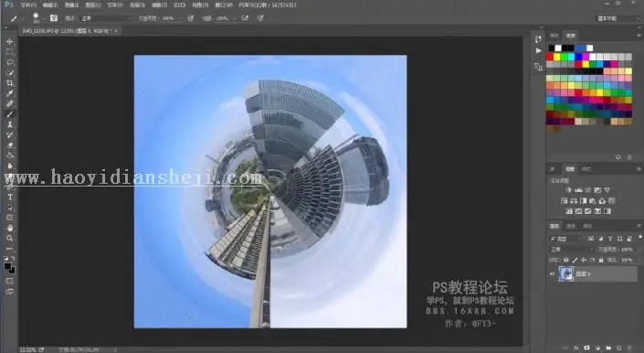Screen dimensions: 644x353
Task: Select the Eraser tool
Action: [x=10, y=145]
